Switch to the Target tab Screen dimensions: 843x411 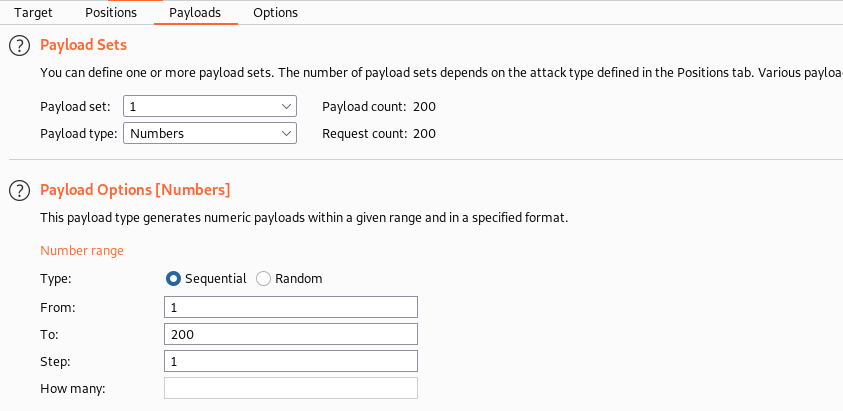(33, 13)
